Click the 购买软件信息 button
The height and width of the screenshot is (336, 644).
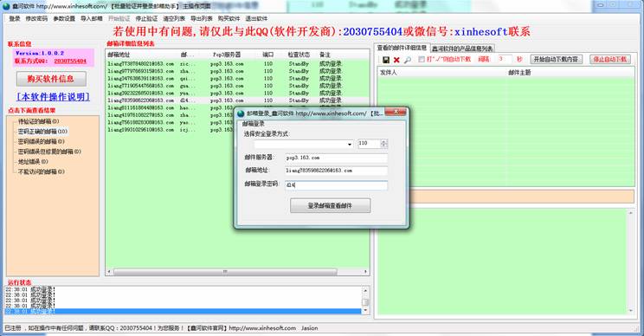pos(51,79)
